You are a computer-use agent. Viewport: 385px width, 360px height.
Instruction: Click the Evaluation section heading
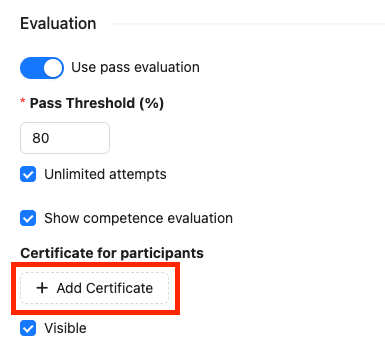pos(58,24)
